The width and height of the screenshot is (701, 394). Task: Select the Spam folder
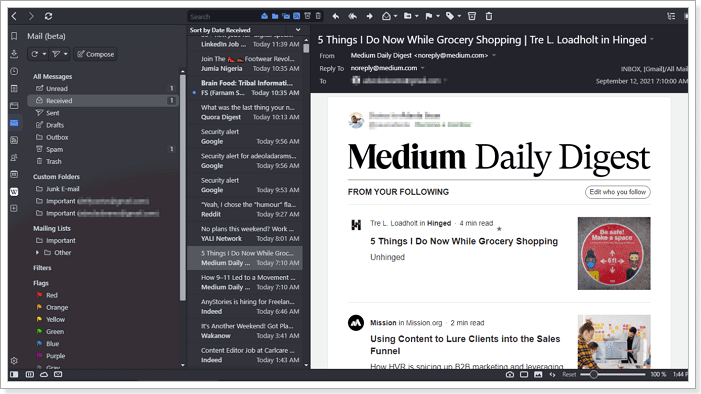(104, 149)
